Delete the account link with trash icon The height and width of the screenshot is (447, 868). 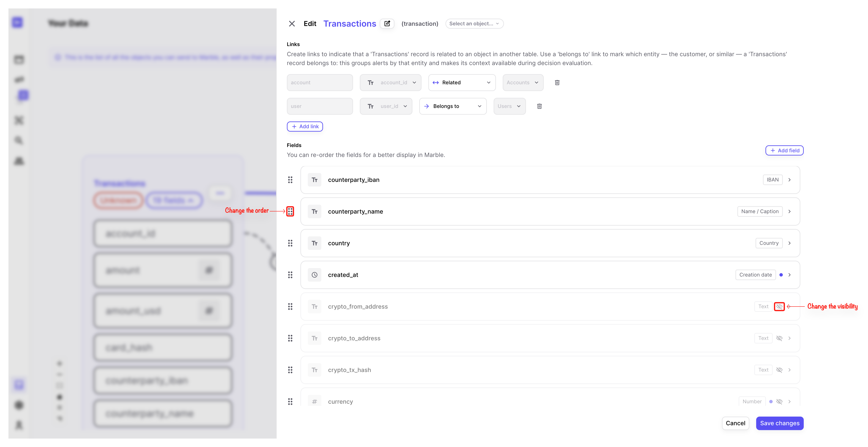coord(557,82)
